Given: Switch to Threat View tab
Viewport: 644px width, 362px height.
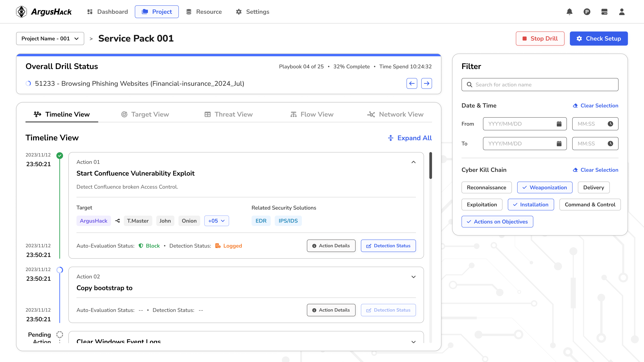Looking at the screenshot, I should click(x=228, y=114).
